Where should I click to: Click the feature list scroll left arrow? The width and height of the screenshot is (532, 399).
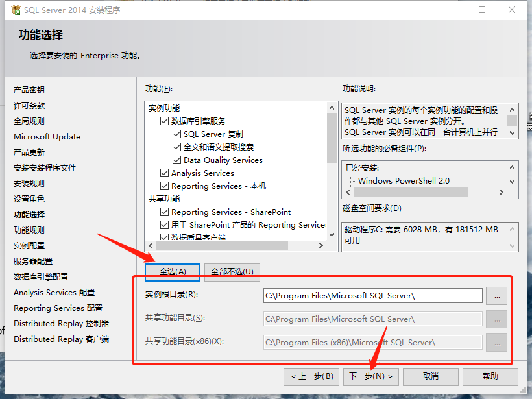coord(151,246)
